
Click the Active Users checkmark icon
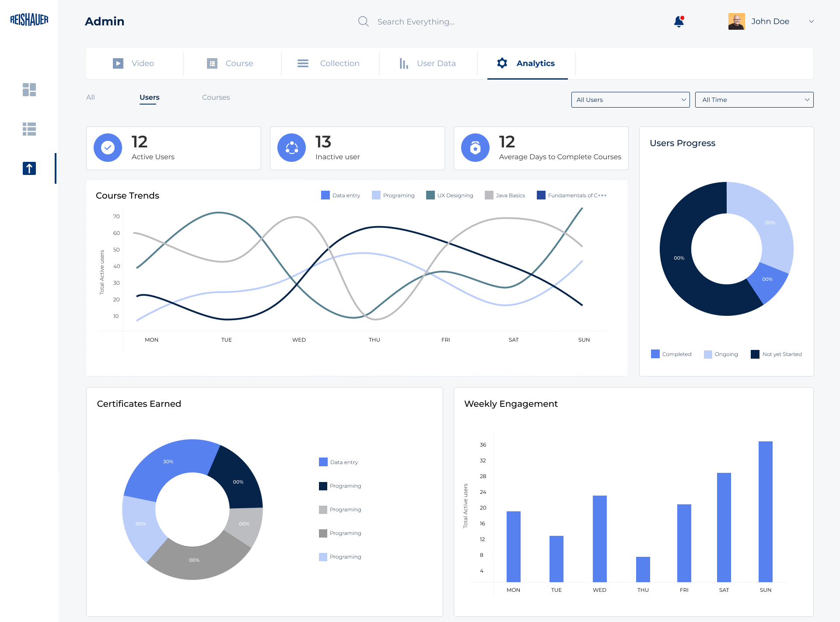108,148
